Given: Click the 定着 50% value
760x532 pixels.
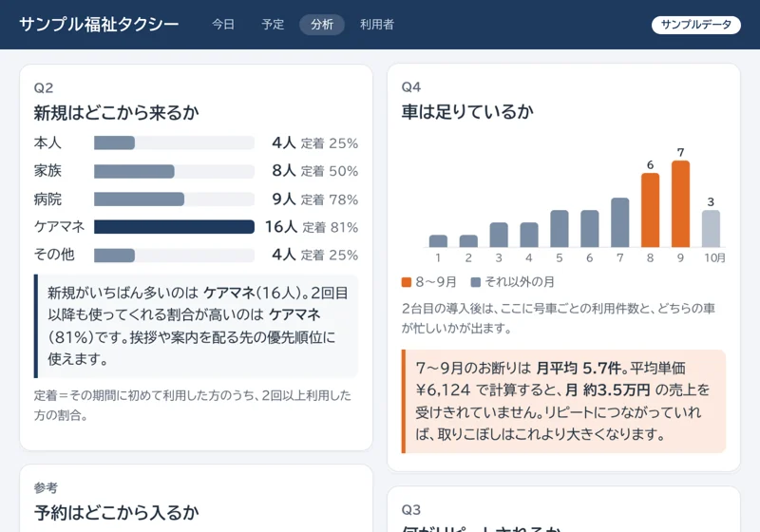Looking at the screenshot, I should point(330,171).
